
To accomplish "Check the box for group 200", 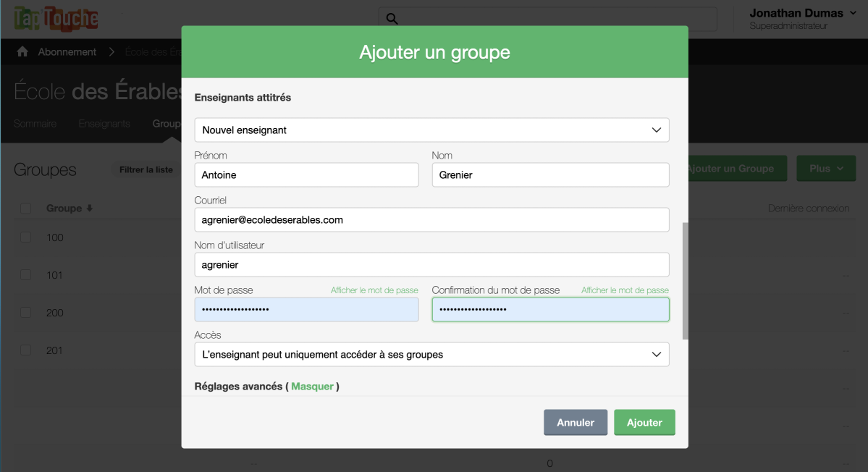I will 25,313.
